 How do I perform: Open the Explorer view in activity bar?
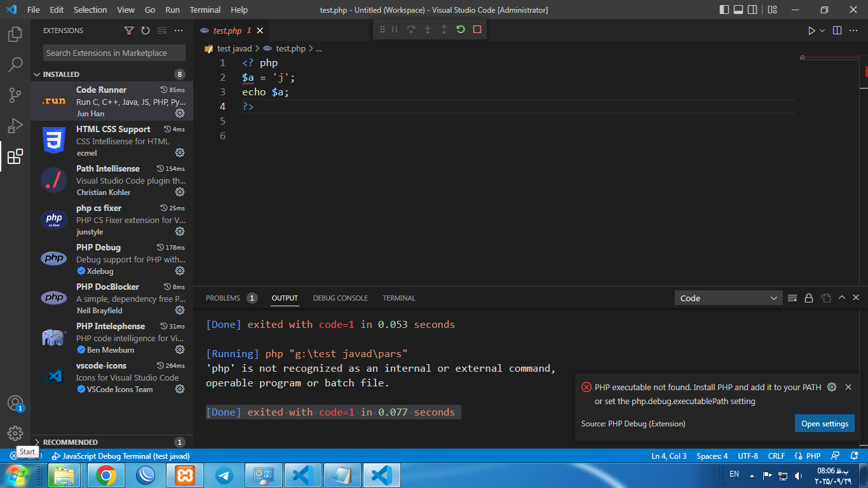[x=15, y=34]
